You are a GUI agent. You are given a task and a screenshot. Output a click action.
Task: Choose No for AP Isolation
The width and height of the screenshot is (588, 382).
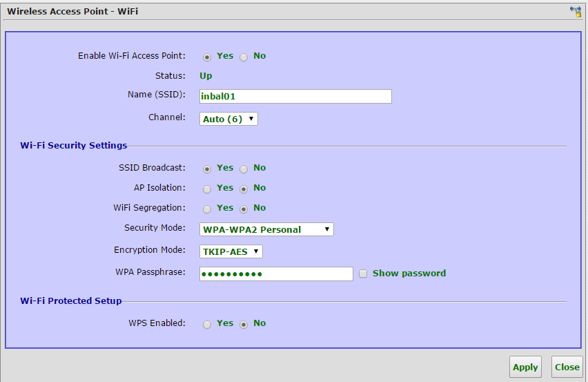point(244,189)
